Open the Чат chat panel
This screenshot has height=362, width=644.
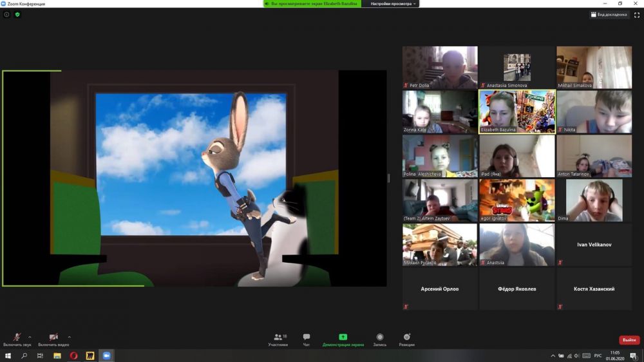(307, 339)
